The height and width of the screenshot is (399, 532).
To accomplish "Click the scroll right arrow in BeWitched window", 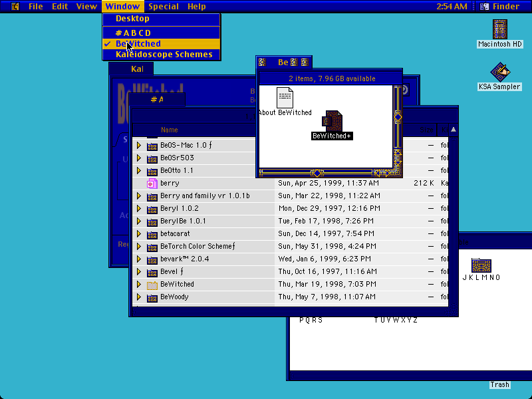I will tap(387, 173).
